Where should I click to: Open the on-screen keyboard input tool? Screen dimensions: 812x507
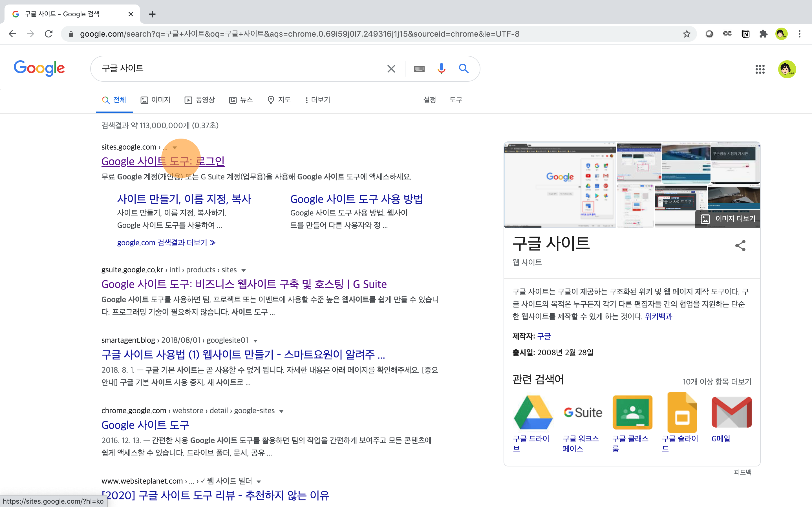[x=419, y=69]
